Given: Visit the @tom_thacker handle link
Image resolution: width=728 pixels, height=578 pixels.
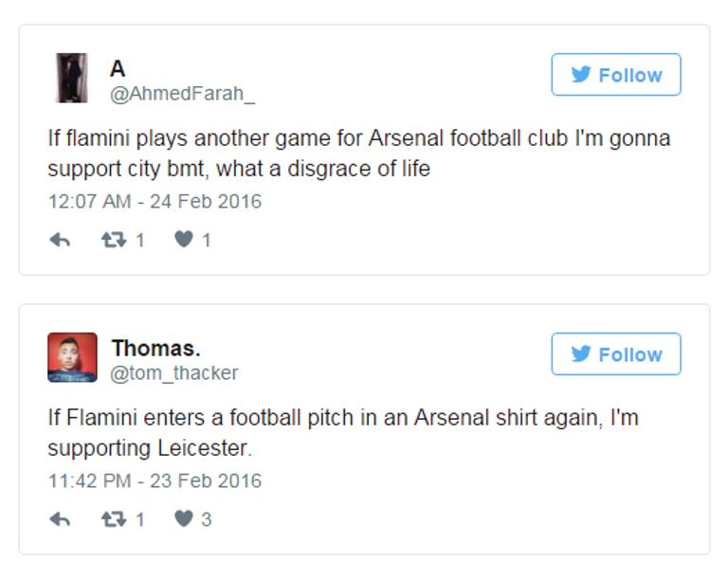Looking at the screenshot, I should (174, 373).
